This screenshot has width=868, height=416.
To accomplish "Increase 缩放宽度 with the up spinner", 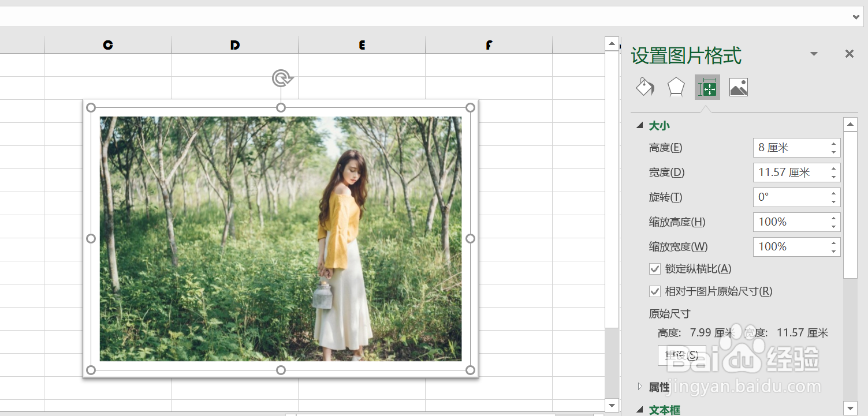I will 834,243.
